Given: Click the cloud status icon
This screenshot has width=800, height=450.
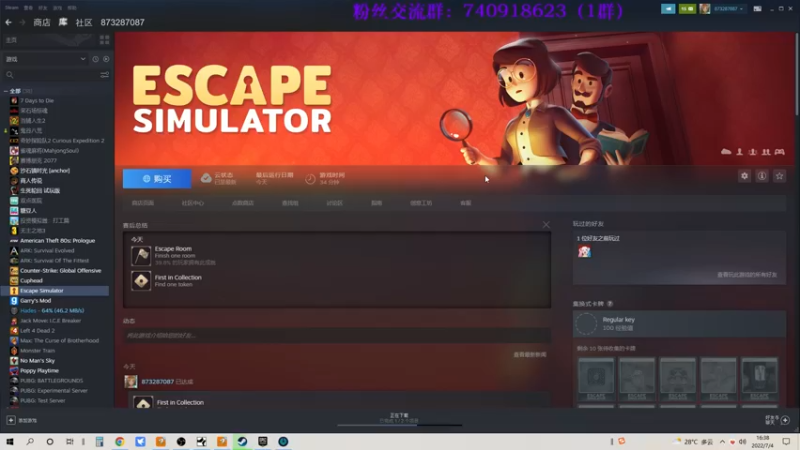Looking at the screenshot, I should click(206, 178).
